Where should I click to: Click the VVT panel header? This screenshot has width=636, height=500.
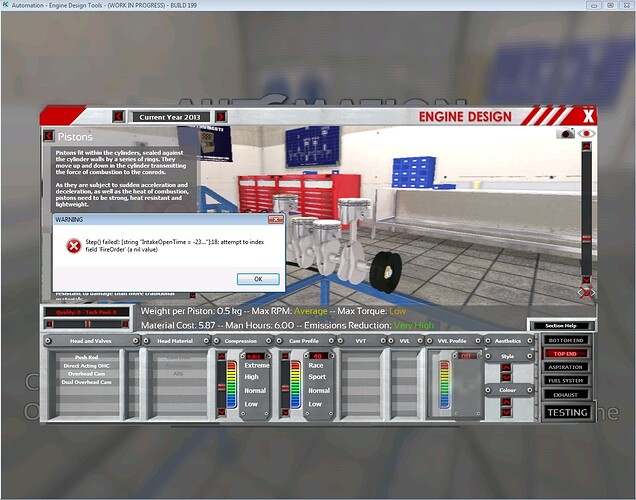361,341
